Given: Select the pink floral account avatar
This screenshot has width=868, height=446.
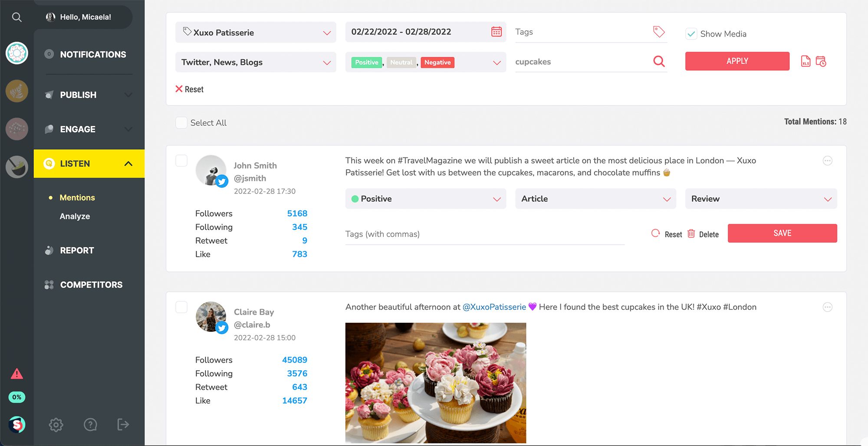Looking at the screenshot, I should [17, 129].
